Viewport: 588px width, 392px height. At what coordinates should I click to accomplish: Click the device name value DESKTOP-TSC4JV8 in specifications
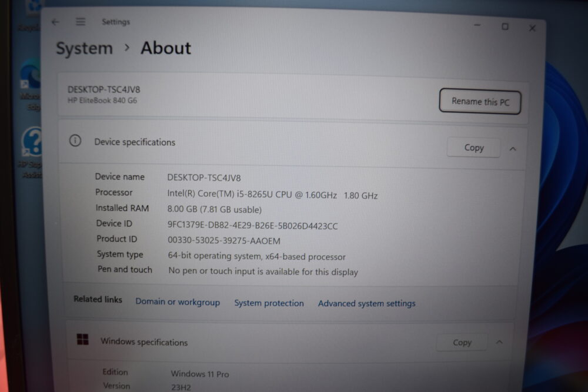pyautogui.click(x=204, y=177)
